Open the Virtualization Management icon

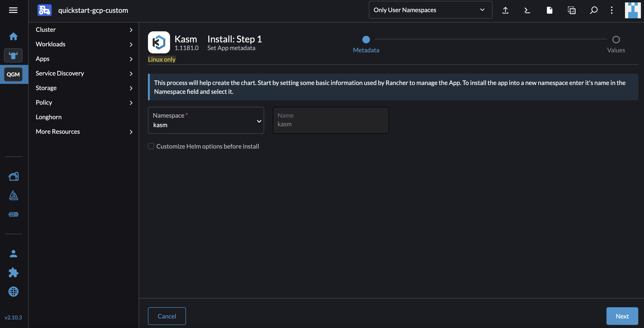(x=13, y=214)
